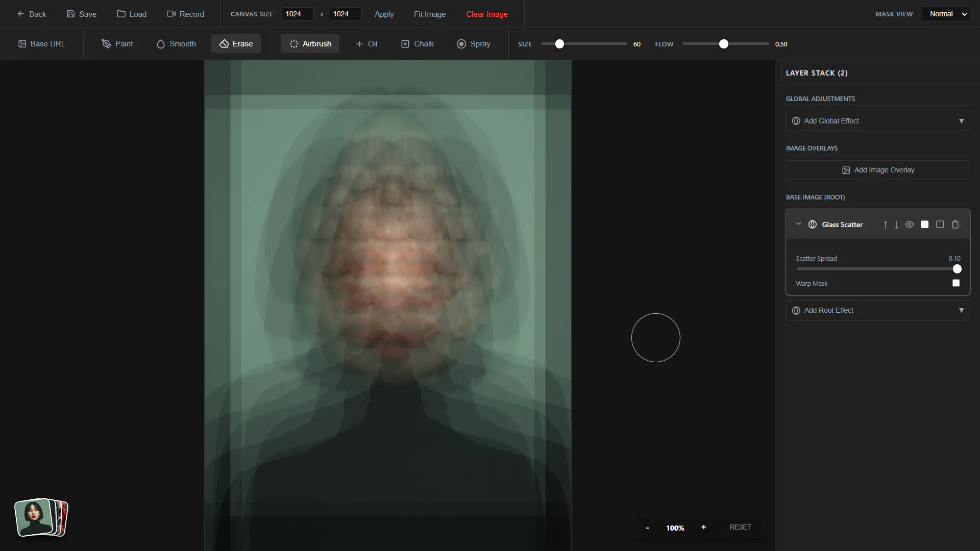980x551 pixels.
Task: Click the filled white mask square on Glass Scatter
Action: click(925, 224)
